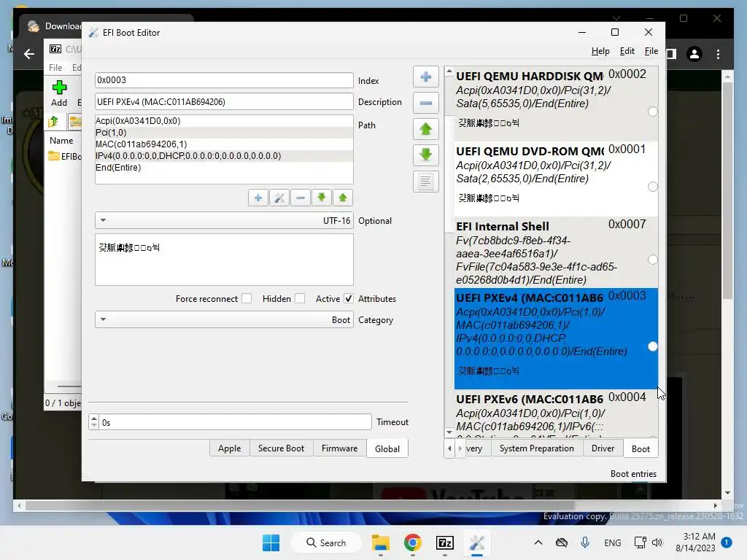Switch to the Global tab
Image resolution: width=747 pixels, height=560 pixels.
click(387, 448)
